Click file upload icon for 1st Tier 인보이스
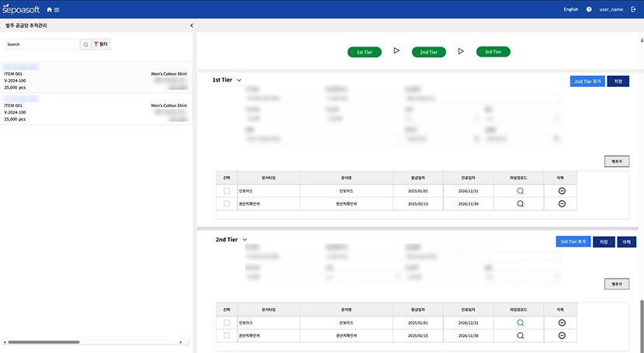This screenshot has height=353, width=644. click(521, 190)
